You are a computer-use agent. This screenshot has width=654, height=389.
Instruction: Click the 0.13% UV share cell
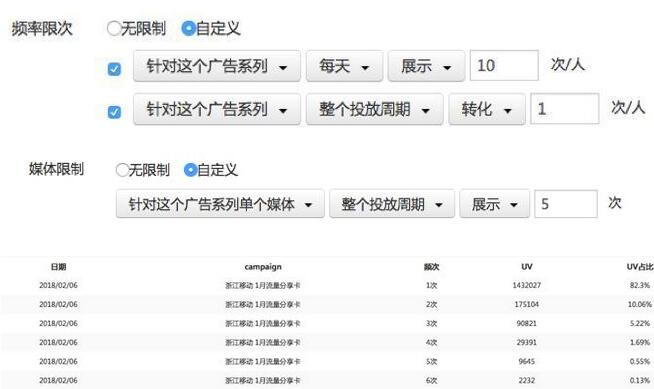(x=640, y=380)
